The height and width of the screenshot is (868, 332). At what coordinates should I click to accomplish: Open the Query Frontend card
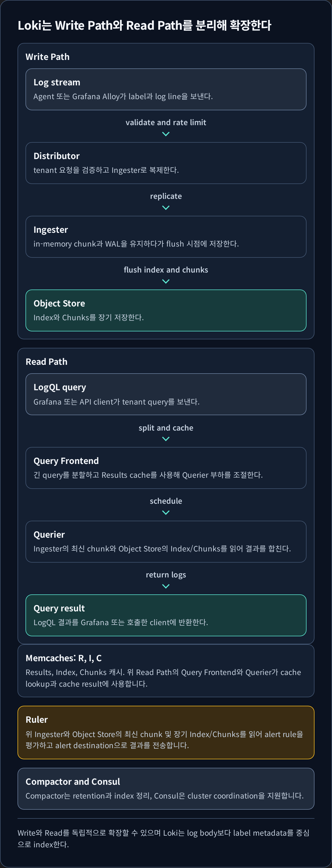click(166, 468)
